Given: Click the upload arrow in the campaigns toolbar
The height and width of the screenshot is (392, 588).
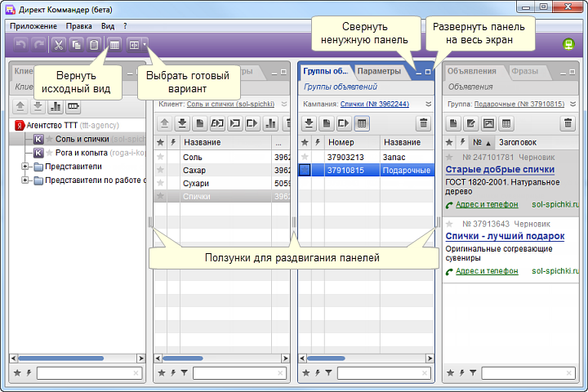Looking at the screenshot, I should [164, 123].
